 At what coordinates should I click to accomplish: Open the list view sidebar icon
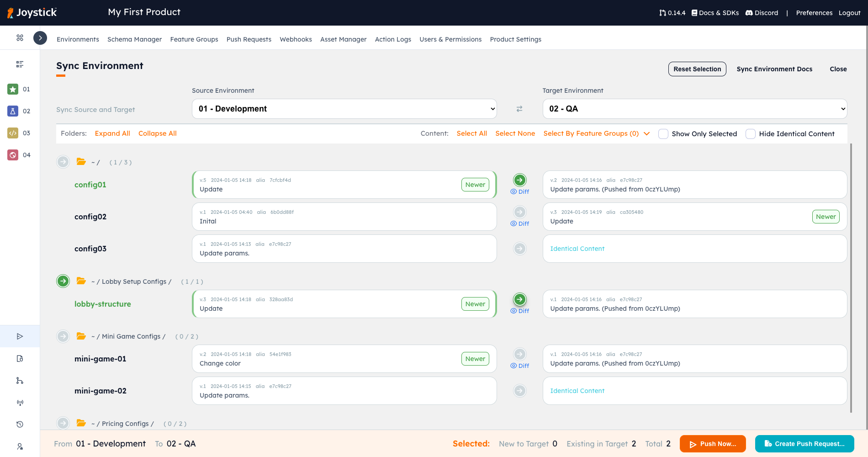[20, 64]
